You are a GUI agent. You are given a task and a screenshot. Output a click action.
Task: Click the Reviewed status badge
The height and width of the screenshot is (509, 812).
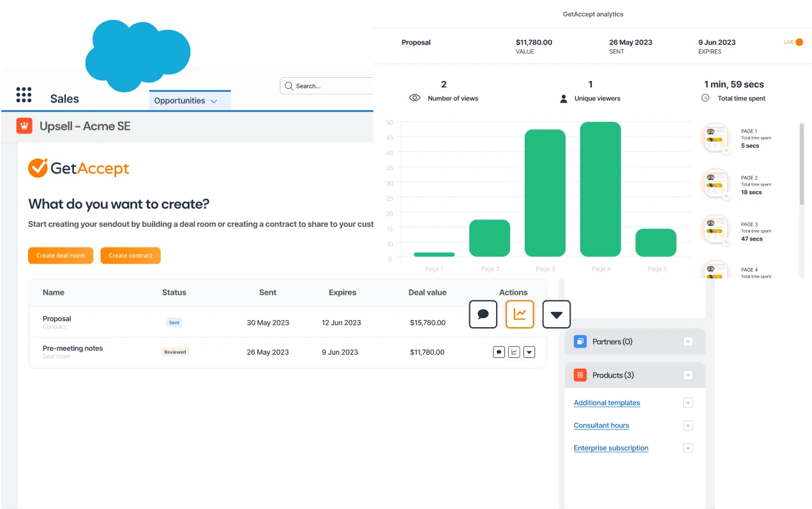175,352
